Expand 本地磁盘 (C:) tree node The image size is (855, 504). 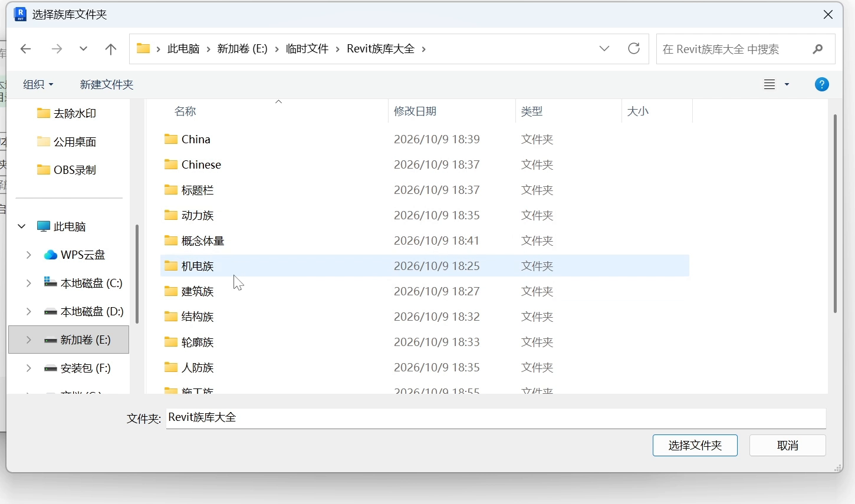pos(28,283)
